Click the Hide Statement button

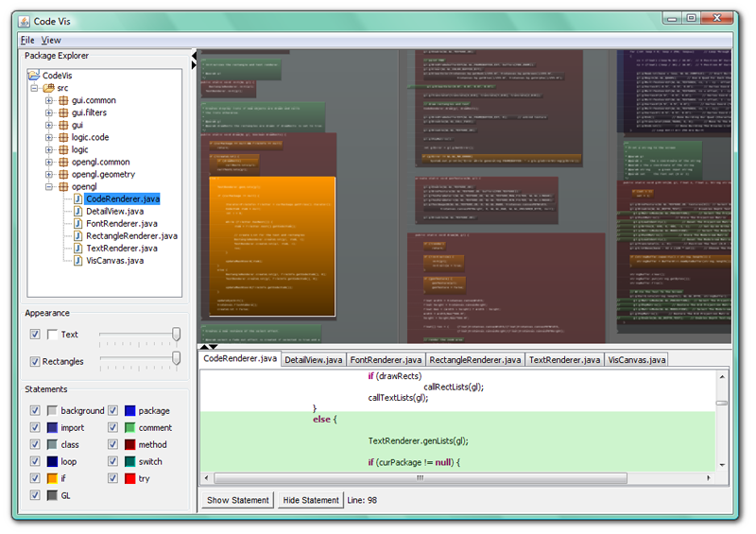point(311,500)
